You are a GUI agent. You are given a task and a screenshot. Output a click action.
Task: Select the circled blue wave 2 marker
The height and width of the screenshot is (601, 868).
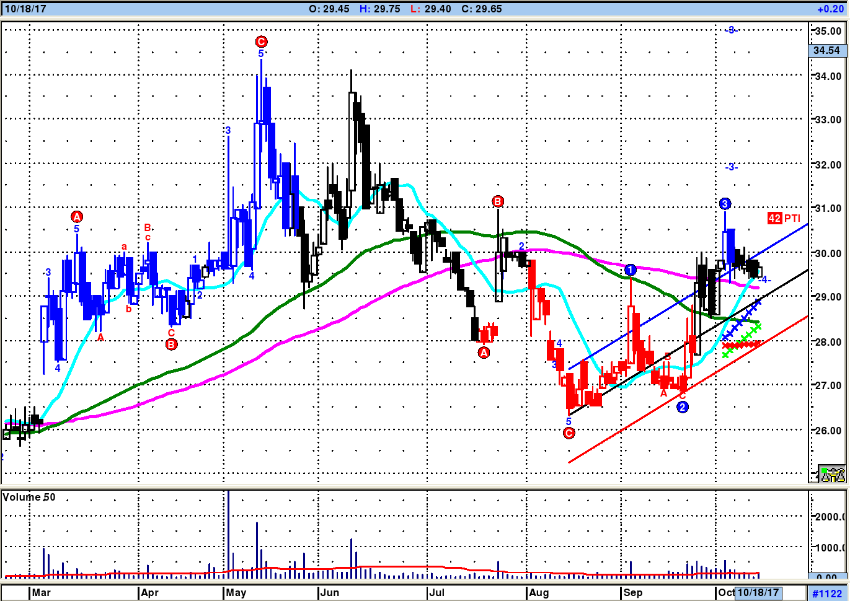pos(682,407)
